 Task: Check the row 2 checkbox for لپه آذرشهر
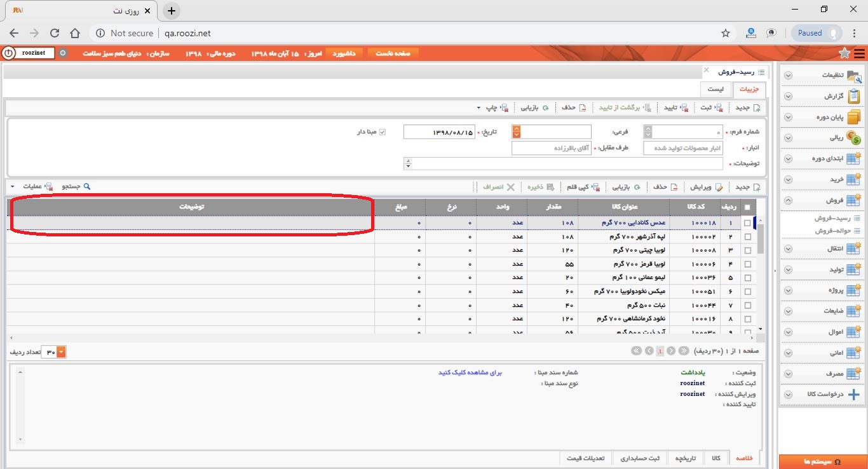tap(747, 236)
